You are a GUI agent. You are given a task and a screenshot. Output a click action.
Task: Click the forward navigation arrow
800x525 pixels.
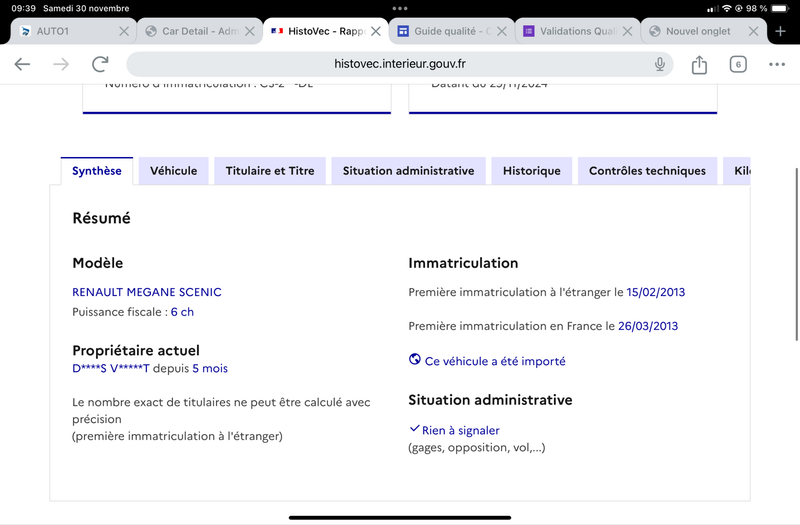(61, 64)
